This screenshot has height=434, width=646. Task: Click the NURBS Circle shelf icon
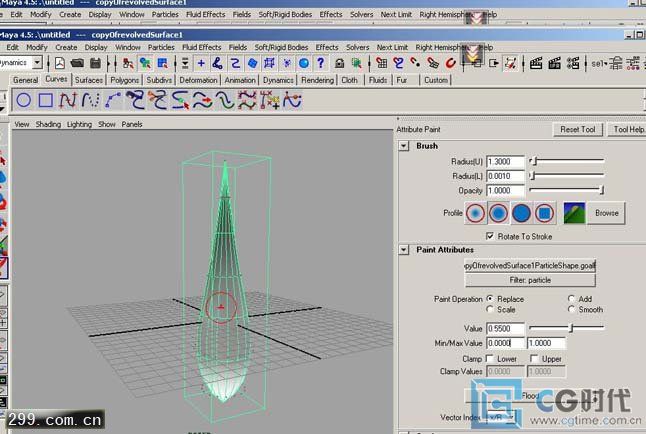click(24, 100)
